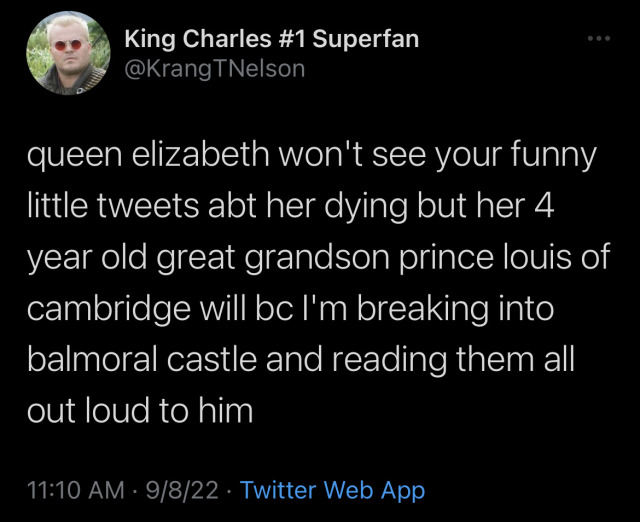Open the three-dot more options menu

click(598, 39)
